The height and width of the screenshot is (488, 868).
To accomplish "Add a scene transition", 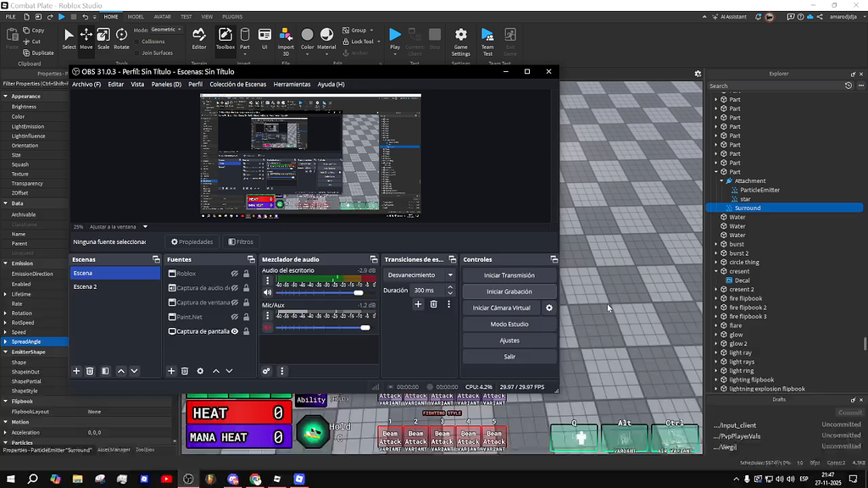I will (418, 304).
